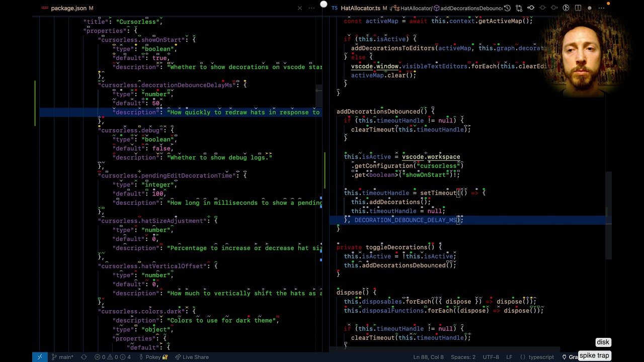Open file timeline history icon
This screenshot has width=644, height=362.
(507, 8)
